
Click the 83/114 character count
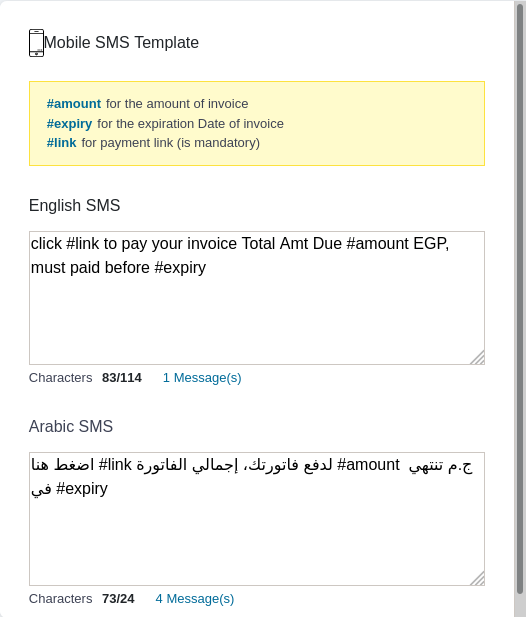click(122, 378)
